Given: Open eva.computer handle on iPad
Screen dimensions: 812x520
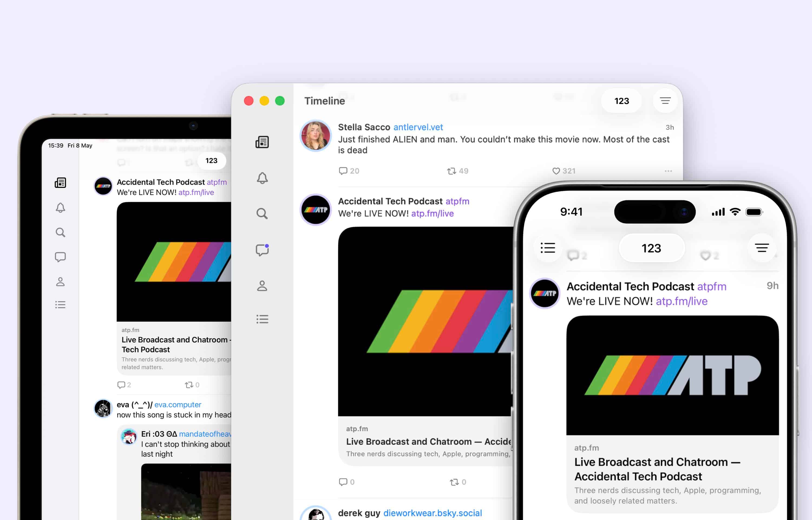Looking at the screenshot, I should tap(178, 405).
